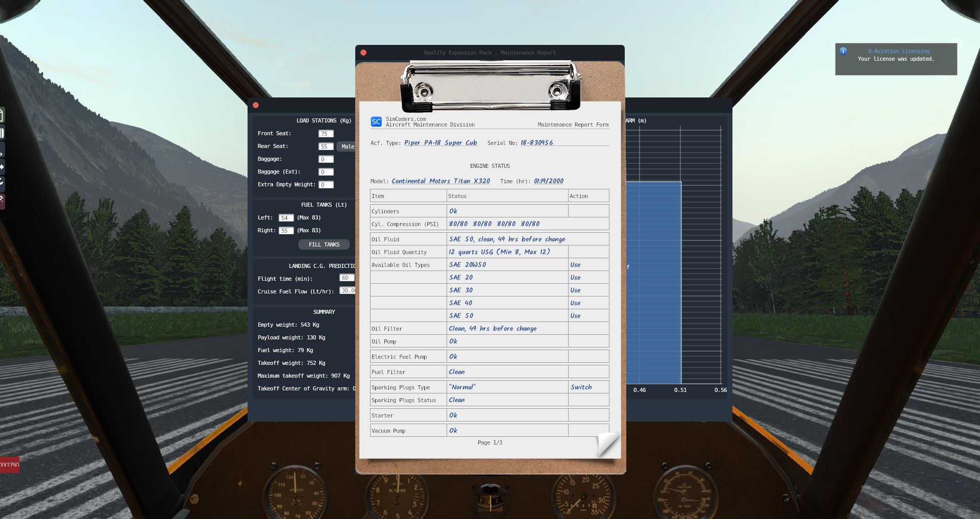Click the blue SimCoders SC logo
The width and height of the screenshot is (980, 519).
(x=376, y=121)
